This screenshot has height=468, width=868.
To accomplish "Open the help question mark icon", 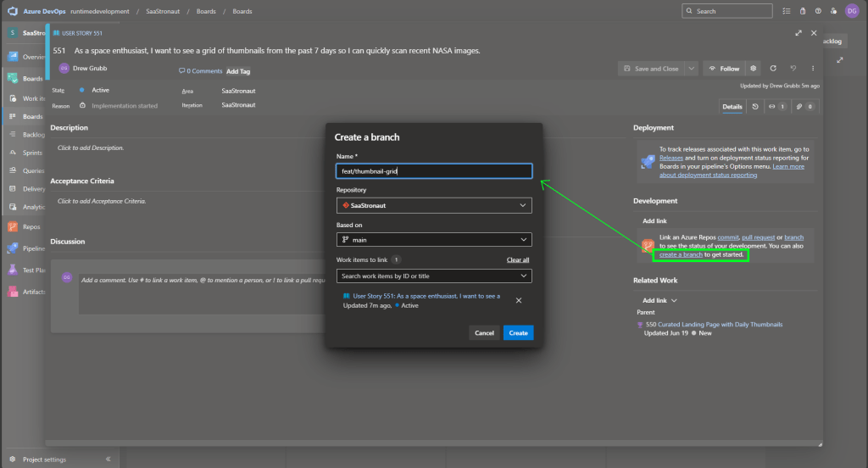I will [818, 11].
